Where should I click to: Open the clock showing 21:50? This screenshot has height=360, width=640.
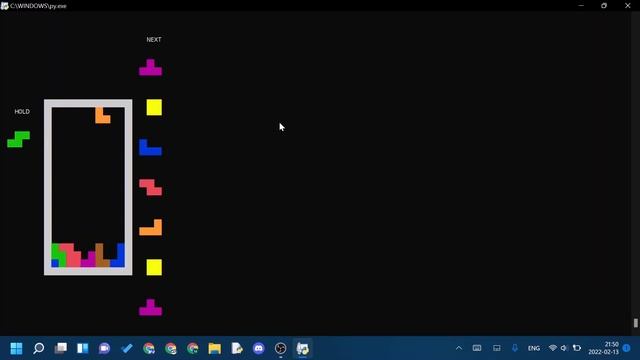coord(603,348)
